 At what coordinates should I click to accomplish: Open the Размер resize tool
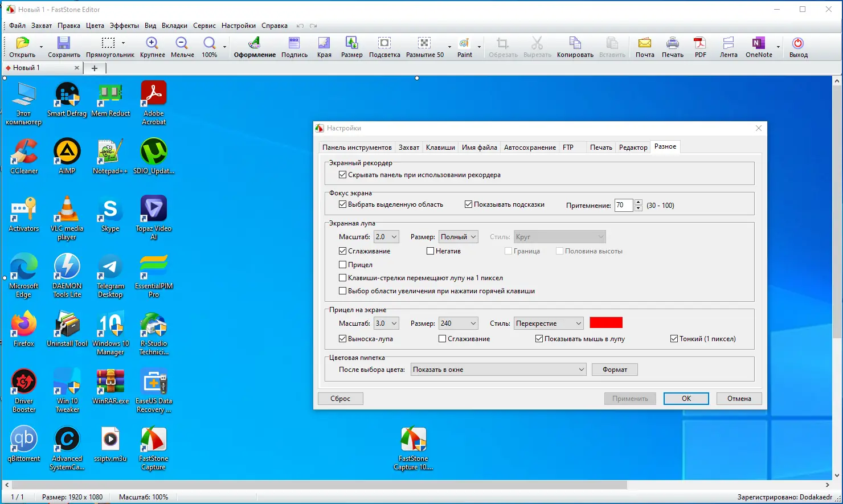[351, 47]
